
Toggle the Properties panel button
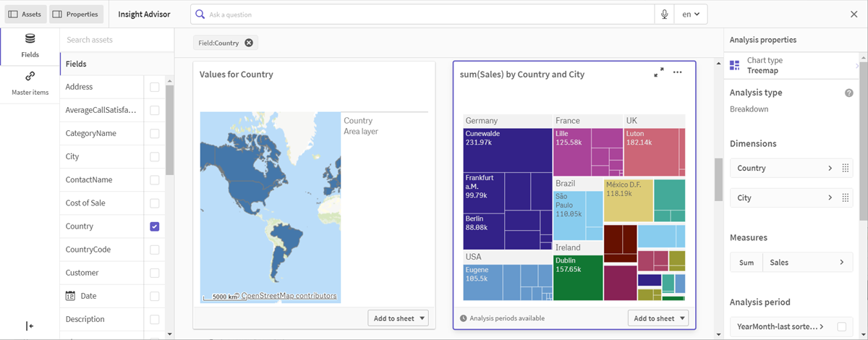(76, 14)
